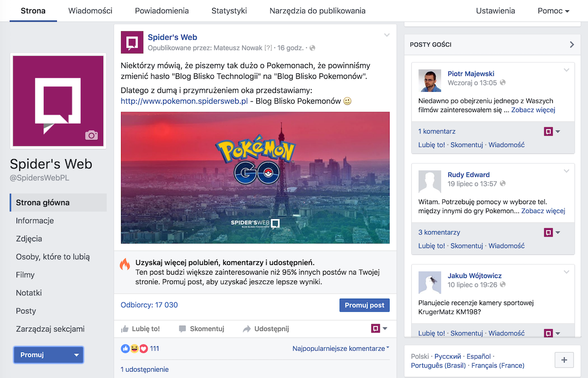The height and width of the screenshot is (378, 588).
Task: Open Notatki section in sidebar
Action: (x=29, y=293)
